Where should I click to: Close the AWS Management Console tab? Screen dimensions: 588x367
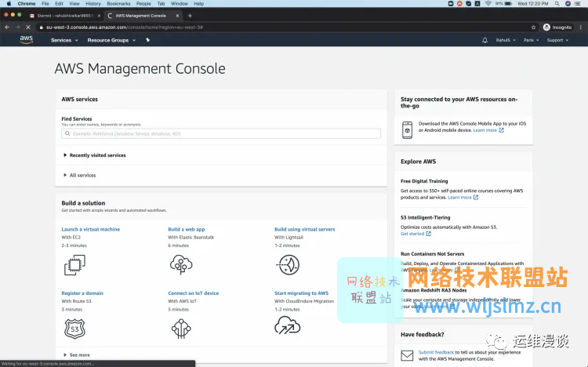pyautogui.click(x=177, y=16)
